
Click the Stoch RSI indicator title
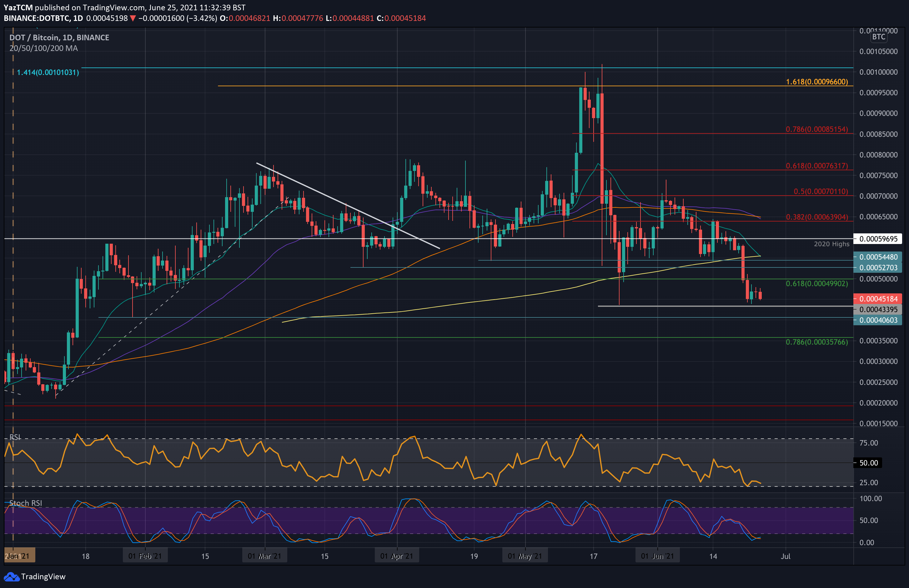[25, 503]
